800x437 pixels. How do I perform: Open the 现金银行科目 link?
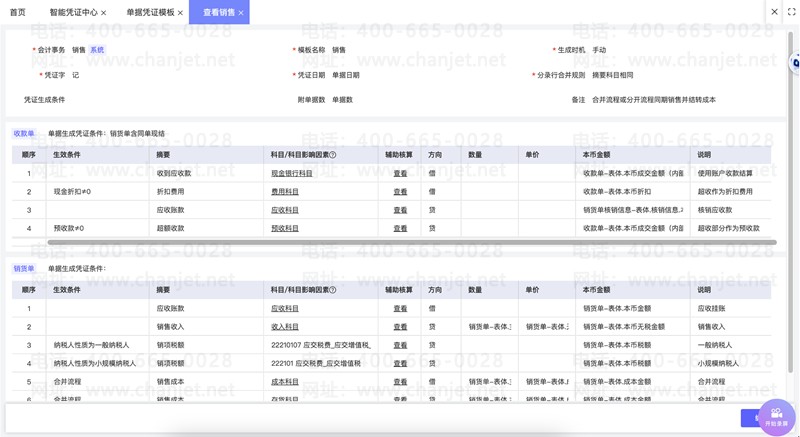(291, 173)
